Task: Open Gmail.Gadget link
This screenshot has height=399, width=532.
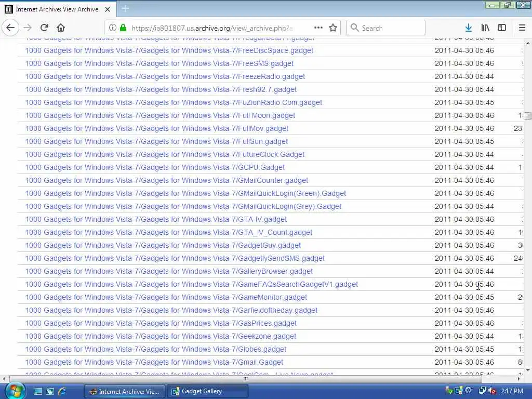Action: (154, 362)
